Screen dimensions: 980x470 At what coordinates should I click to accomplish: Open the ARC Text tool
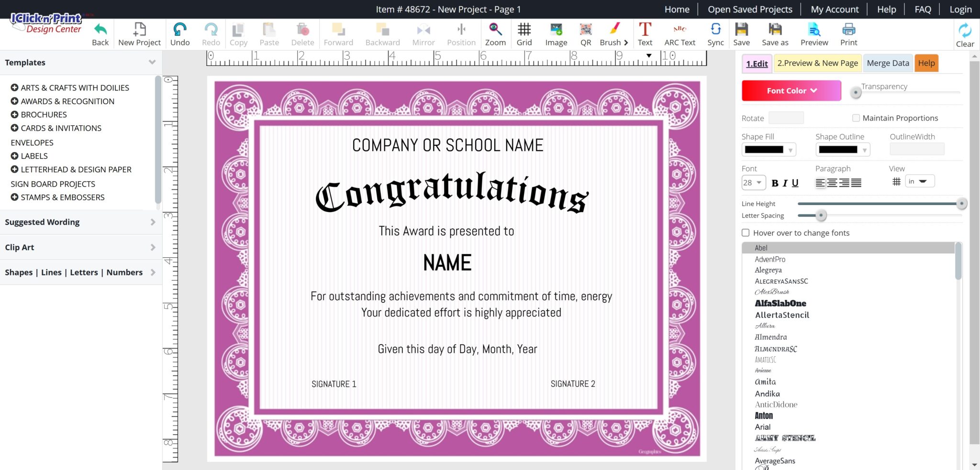coord(679,33)
